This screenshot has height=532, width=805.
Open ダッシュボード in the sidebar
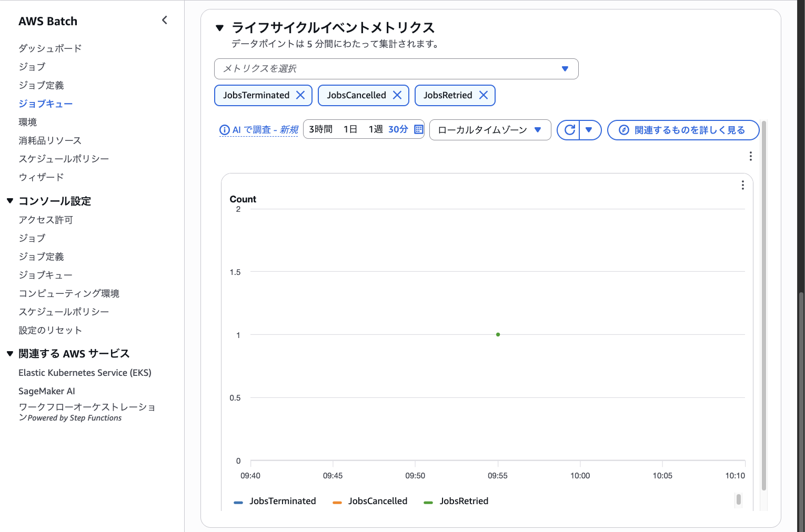[51, 48]
